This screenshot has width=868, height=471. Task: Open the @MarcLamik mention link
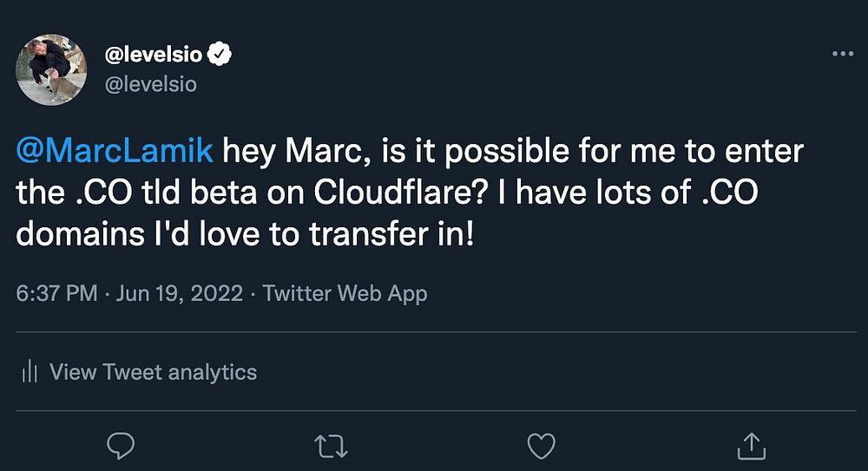[x=115, y=152]
